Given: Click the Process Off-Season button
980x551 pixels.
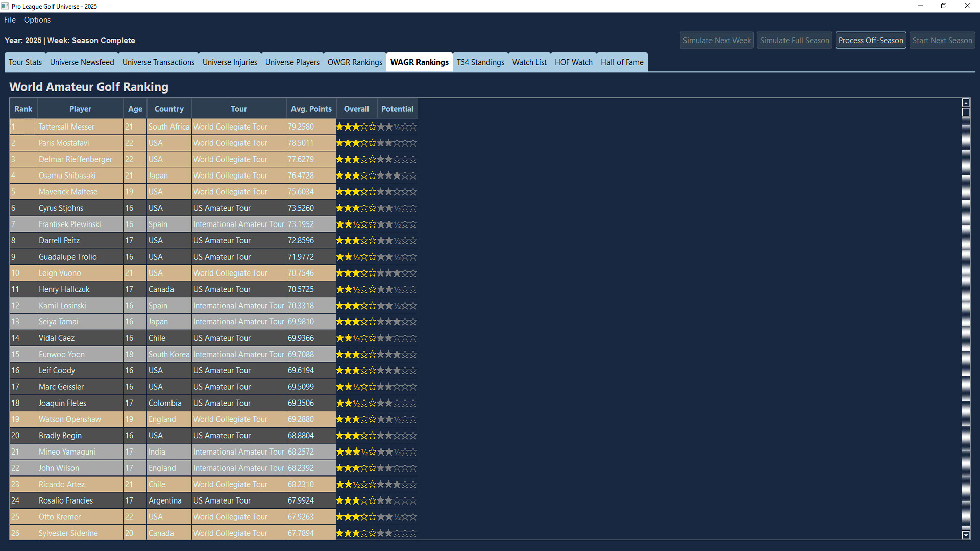Looking at the screenshot, I should pos(871,40).
